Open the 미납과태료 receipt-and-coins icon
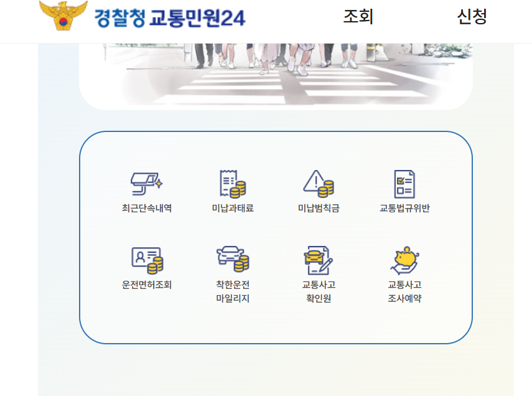The height and width of the screenshot is (396, 532). click(x=233, y=184)
